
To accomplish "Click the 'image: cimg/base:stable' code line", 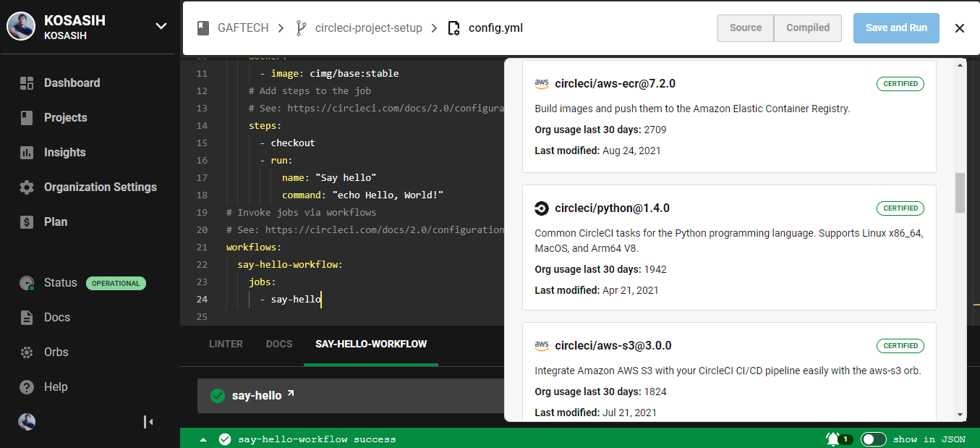I will [x=335, y=74].
